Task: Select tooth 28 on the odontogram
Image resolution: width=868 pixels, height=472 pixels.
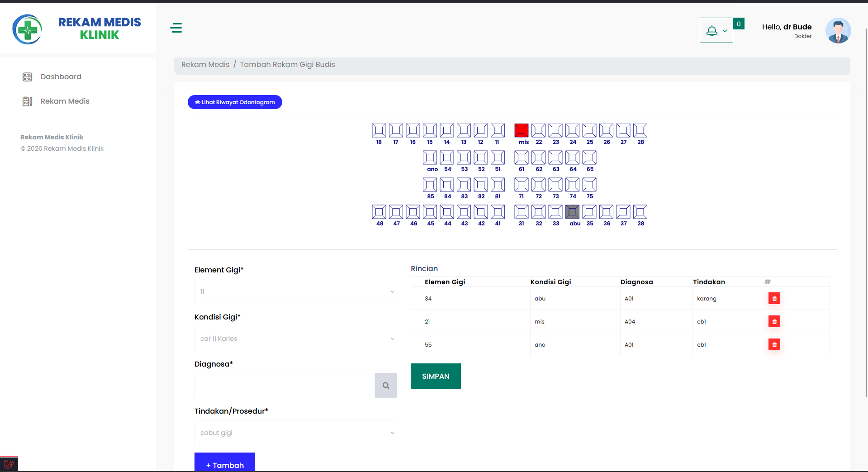Action: click(x=640, y=130)
